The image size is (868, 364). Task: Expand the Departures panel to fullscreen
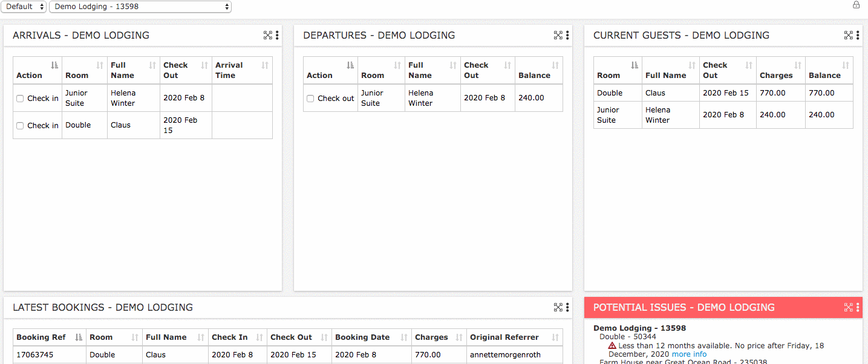tap(558, 35)
